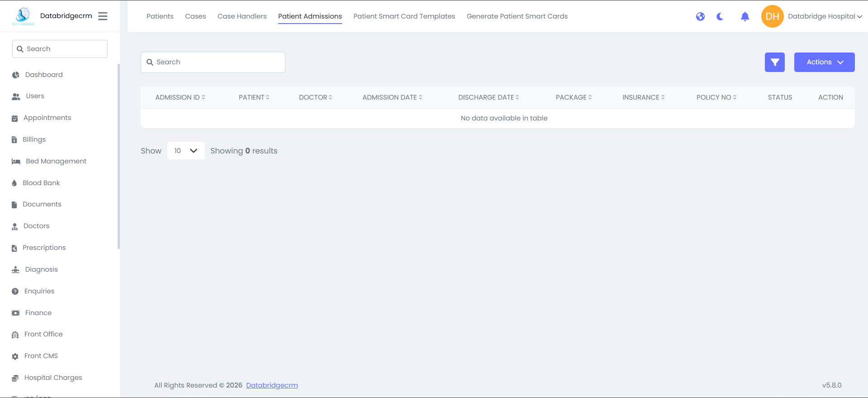This screenshot has height=398, width=868.
Task: Click the 'Showing 0 results' text
Action: (244, 151)
